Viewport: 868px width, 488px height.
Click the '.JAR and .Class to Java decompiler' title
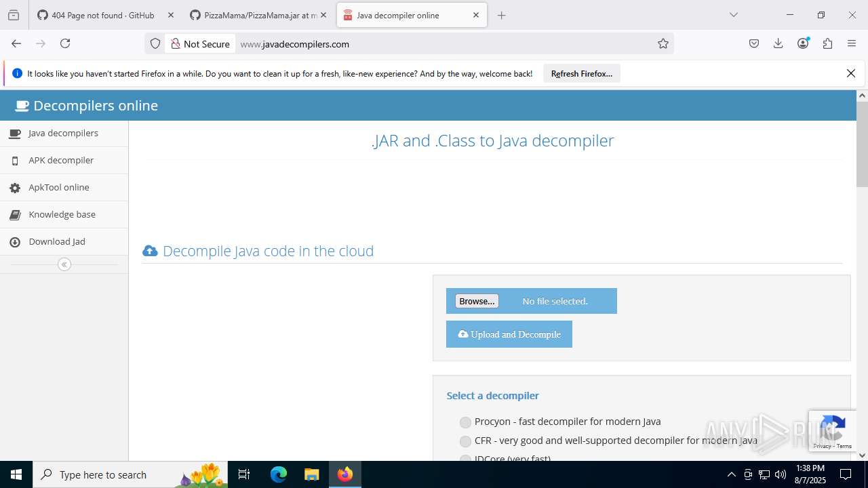tap(493, 140)
